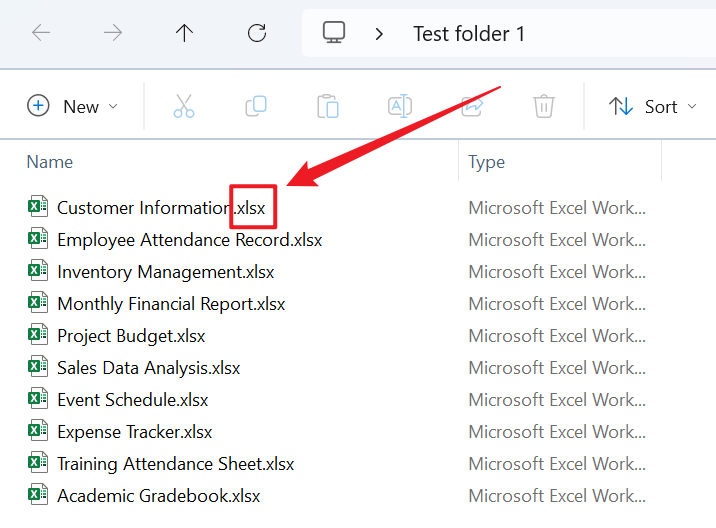Select the Monthly Financial Report.xlsx file
The width and height of the screenshot is (716, 528).
click(x=171, y=304)
